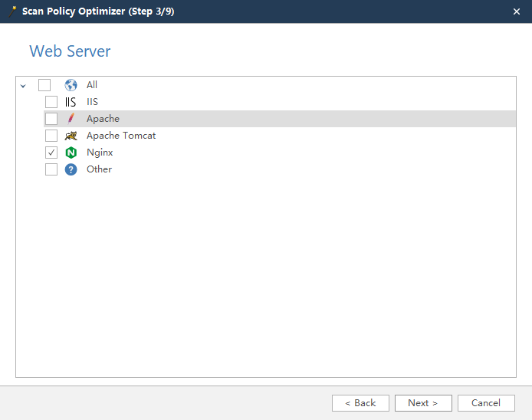
Task: Click the blue question mark Other icon
Action: 71,169
